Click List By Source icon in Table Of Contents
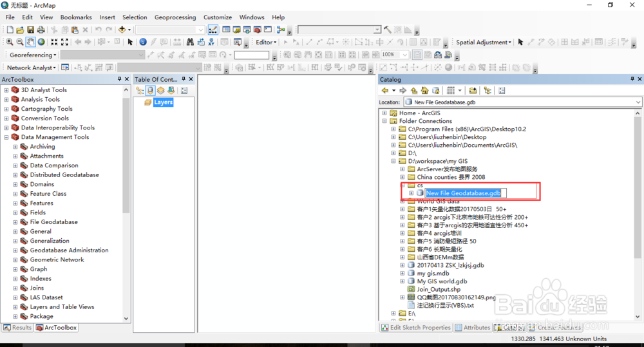The height and width of the screenshot is (347, 644). (150, 90)
